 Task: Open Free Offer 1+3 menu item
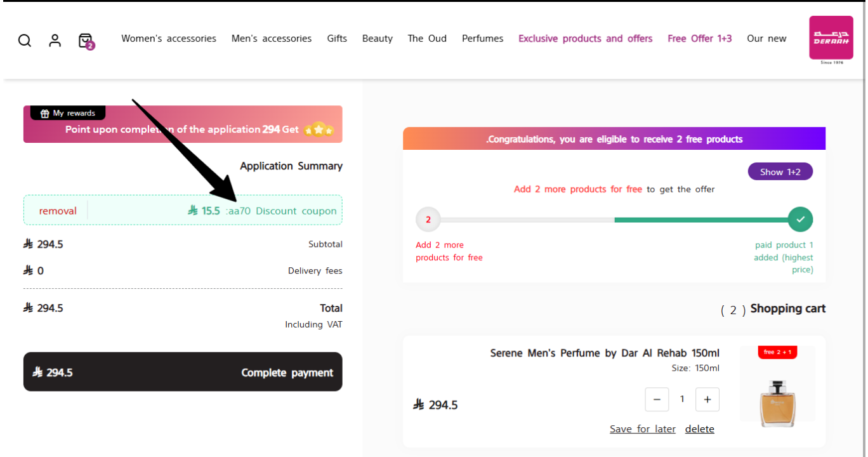(700, 39)
